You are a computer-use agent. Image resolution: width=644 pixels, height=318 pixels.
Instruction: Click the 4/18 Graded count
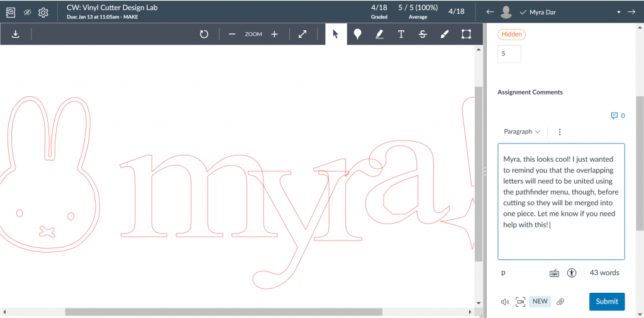click(379, 11)
